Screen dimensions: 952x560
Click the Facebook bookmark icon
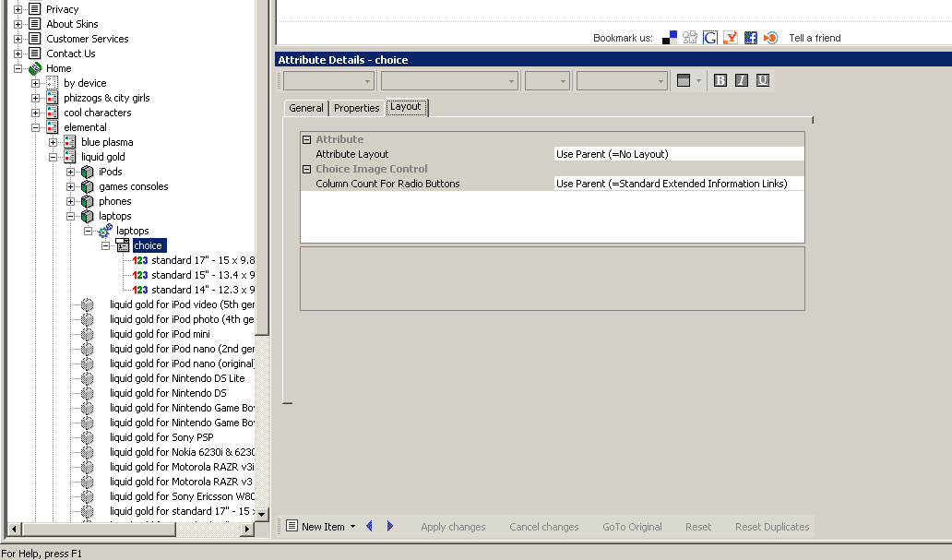(750, 38)
